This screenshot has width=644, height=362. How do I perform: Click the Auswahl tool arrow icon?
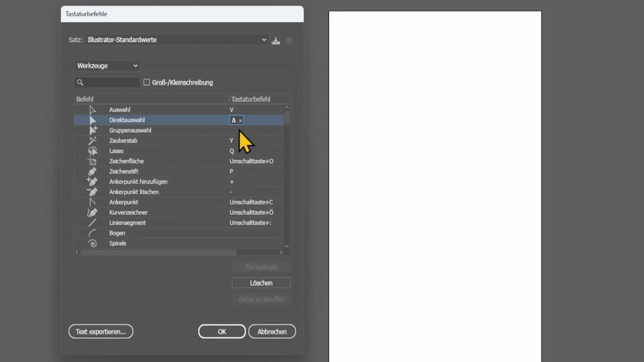pos(93,110)
